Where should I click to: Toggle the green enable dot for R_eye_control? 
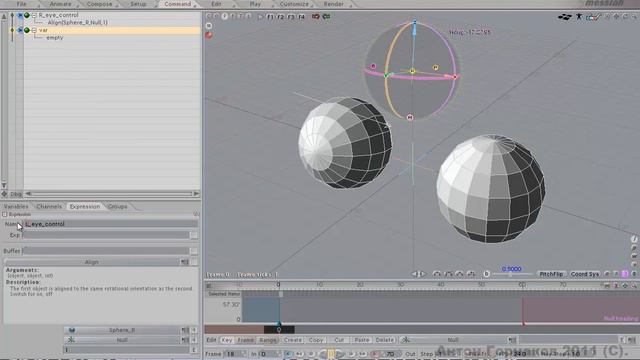[27, 15]
